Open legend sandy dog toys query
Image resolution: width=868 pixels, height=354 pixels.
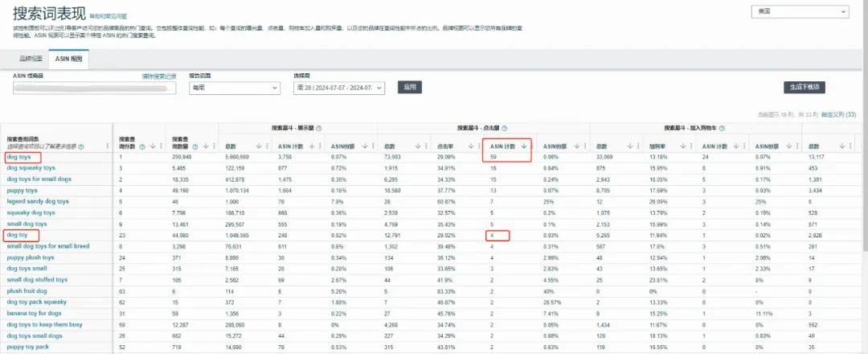point(38,202)
